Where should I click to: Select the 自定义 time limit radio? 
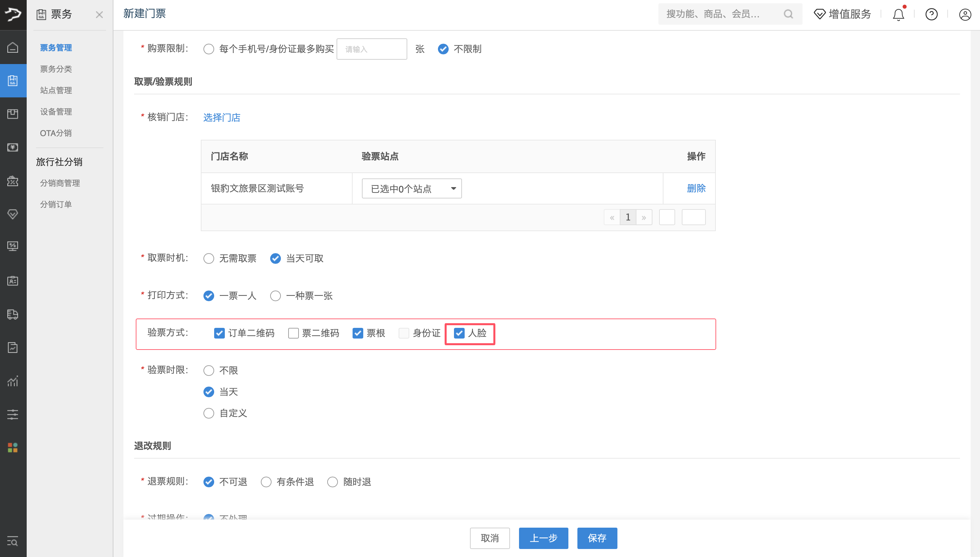click(x=209, y=413)
